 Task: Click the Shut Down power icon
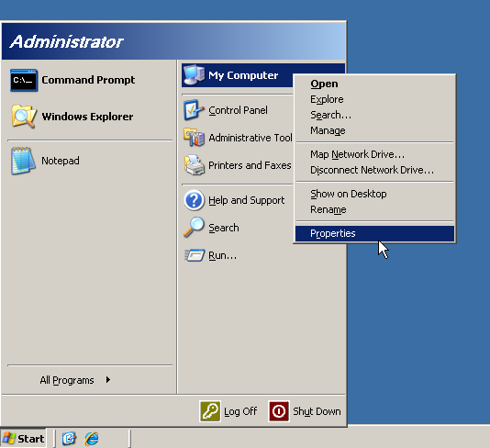279,411
